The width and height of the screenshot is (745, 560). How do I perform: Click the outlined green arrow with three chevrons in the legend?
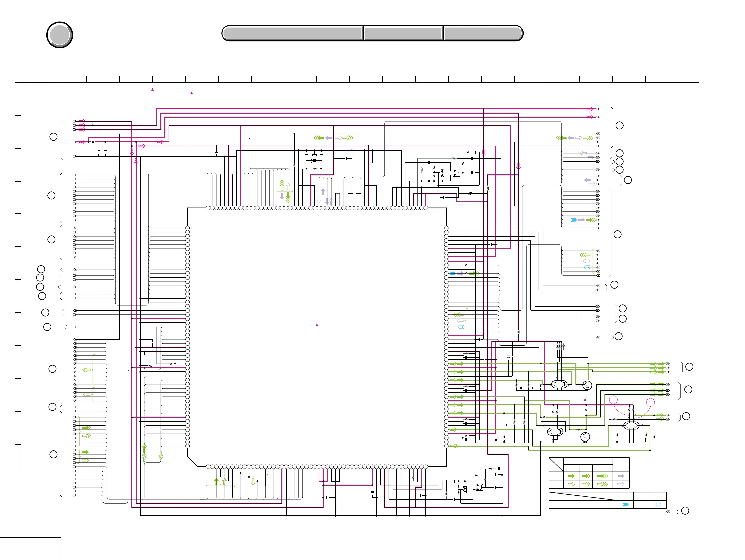pyautogui.click(x=603, y=484)
